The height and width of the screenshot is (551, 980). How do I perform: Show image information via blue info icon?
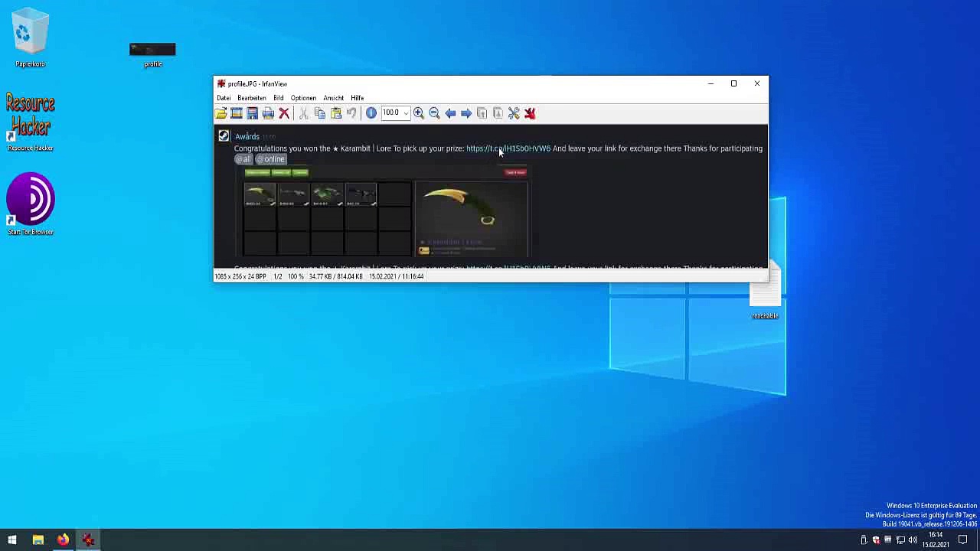[x=371, y=113]
